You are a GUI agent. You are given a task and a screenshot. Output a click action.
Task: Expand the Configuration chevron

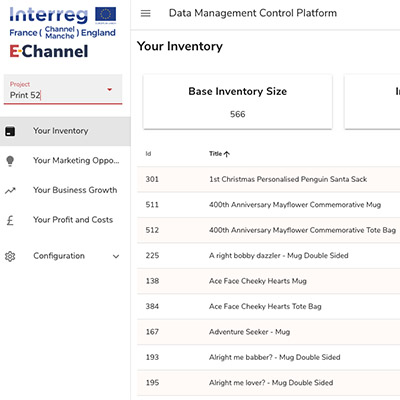point(116,256)
